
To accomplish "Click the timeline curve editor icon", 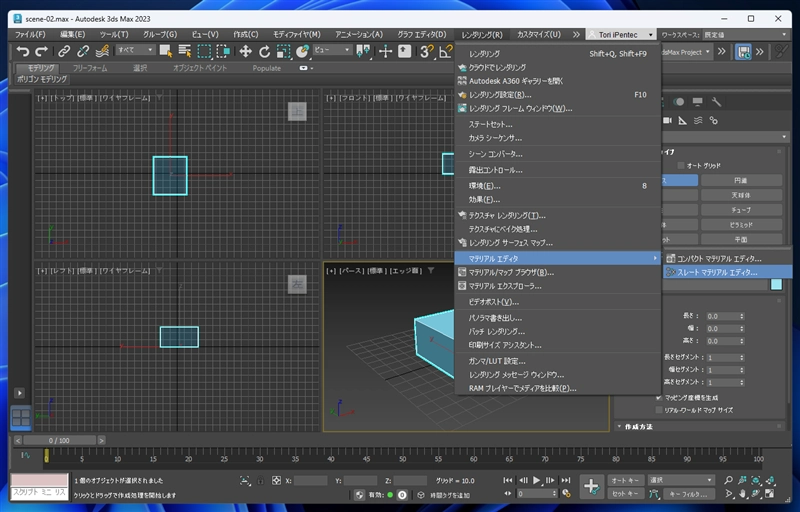I will (x=26, y=455).
